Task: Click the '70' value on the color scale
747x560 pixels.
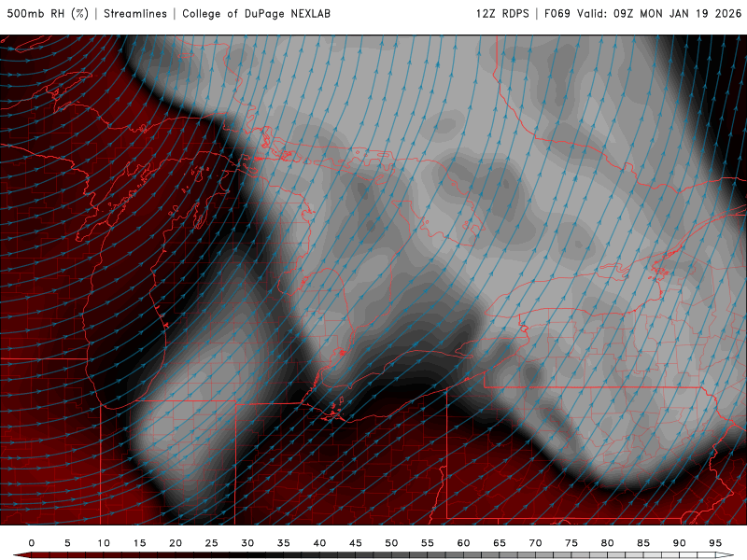Action: [x=535, y=543]
